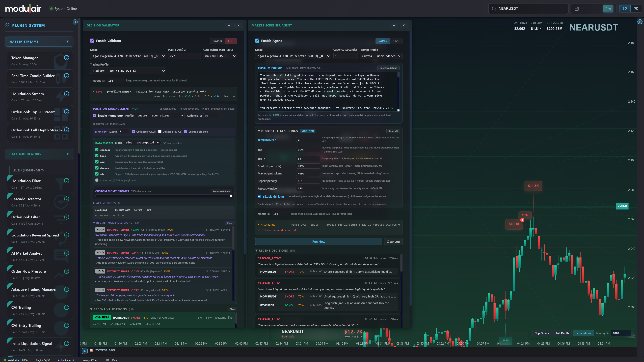Viewport: 644px width, 362px height.
Task: Open Auto-switch chart dropdown
Action: pyautogui.click(x=220, y=56)
